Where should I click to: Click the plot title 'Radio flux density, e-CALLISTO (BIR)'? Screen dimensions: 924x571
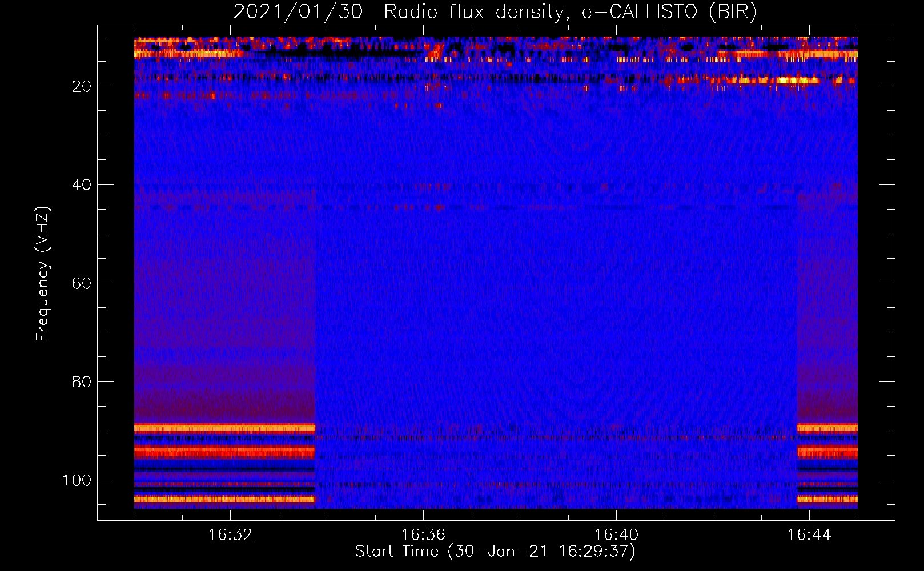[571, 12]
